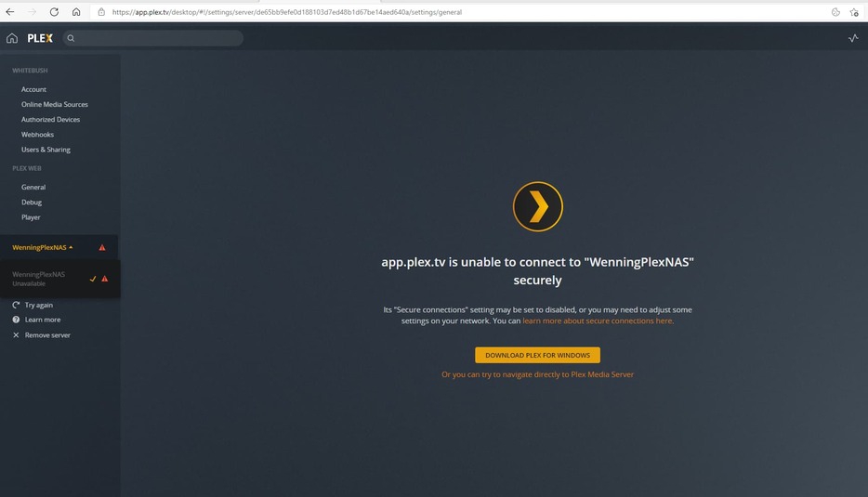Open Online Media Sources settings
This screenshot has width=868, height=497.
pyautogui.click(x=54, y=104)
